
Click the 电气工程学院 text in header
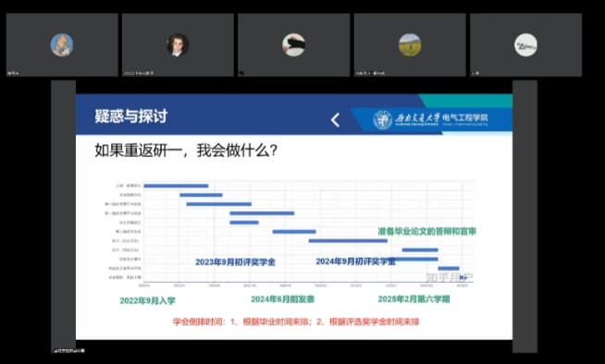pyautogui.click(x=465, y=117)
